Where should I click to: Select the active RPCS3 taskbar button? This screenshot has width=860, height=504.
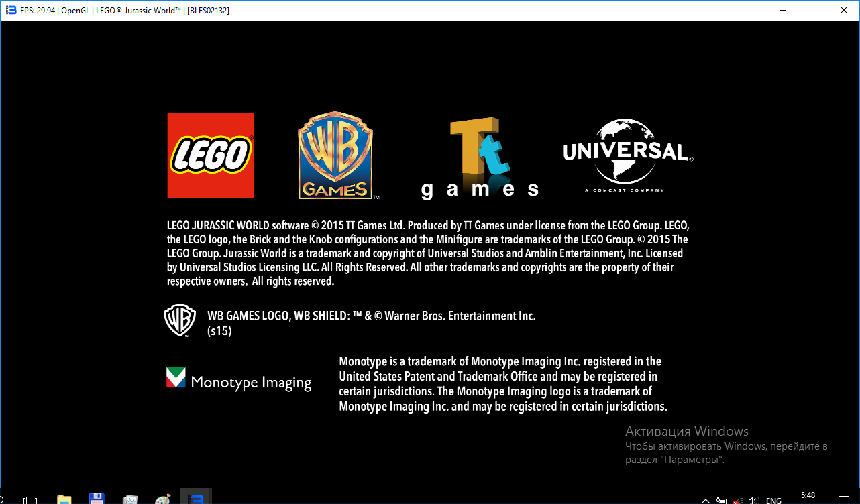pos(196,497)
